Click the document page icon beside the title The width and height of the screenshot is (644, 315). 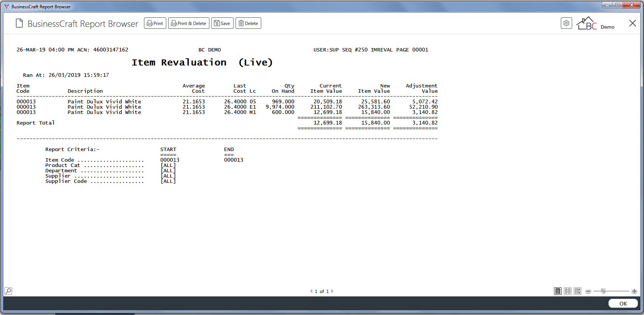click(x=19, y=23)
